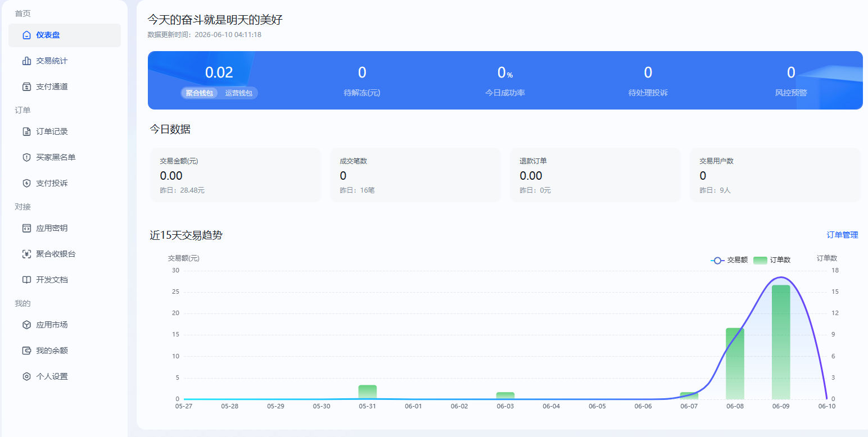
Task: Switch to the 运营钱包 wallet toggle
Action: point(239,93)
